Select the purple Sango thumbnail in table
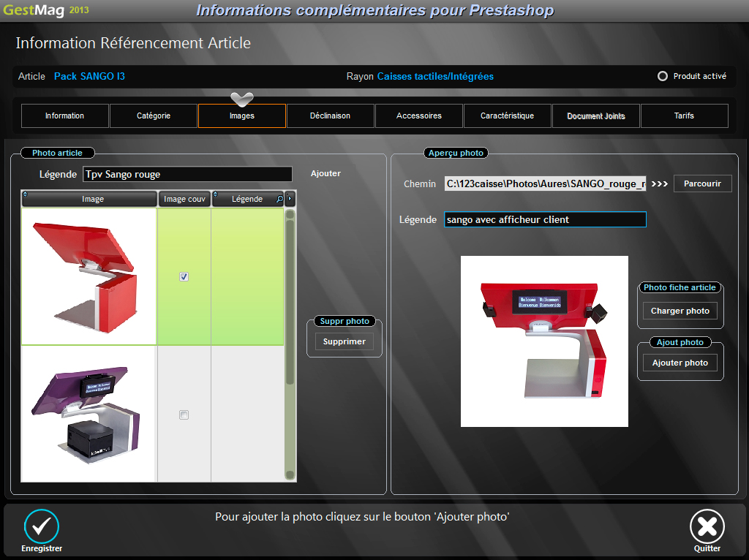Viewport: 749px width, 560px height. point(89,414)
